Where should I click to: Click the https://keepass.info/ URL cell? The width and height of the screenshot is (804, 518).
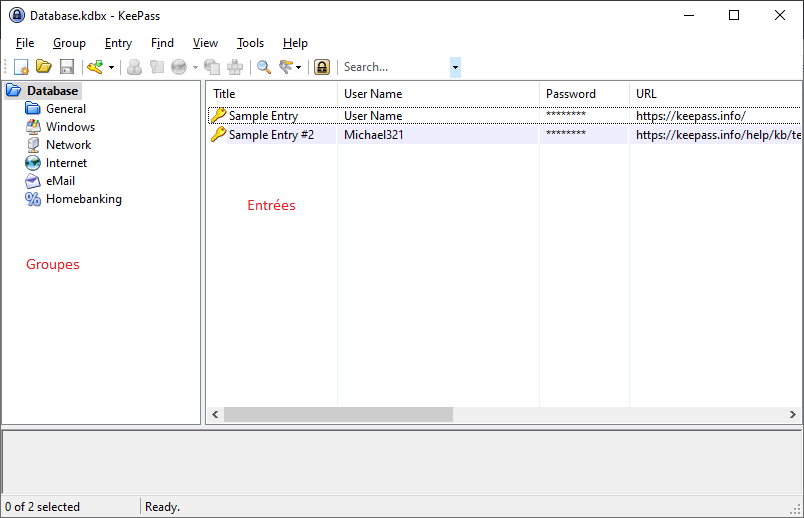pos(691,116)
